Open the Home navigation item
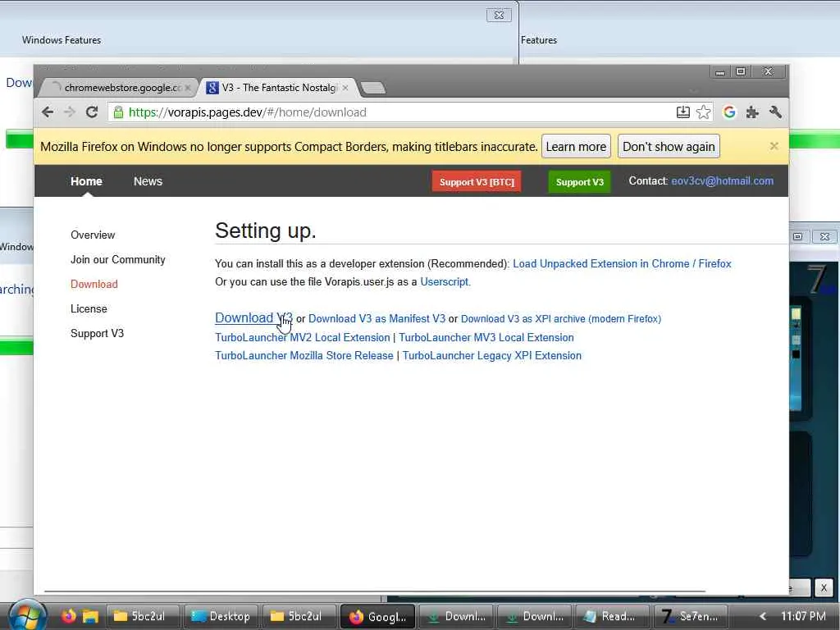The height and width of the screenshot is (630, 840). click(x=86, y=181)
